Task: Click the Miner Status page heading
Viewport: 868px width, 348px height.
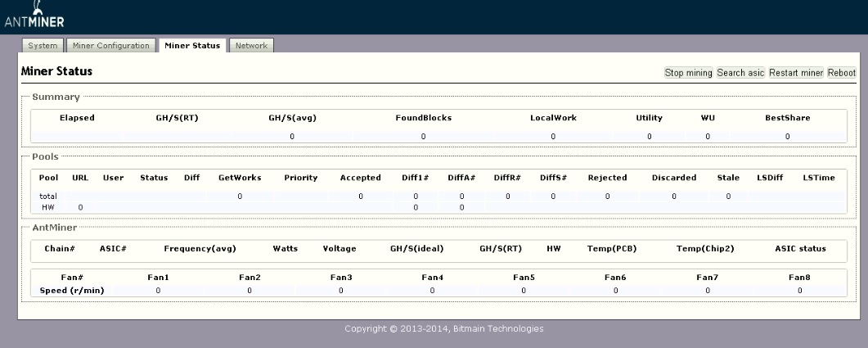Action: coord(56,71)
